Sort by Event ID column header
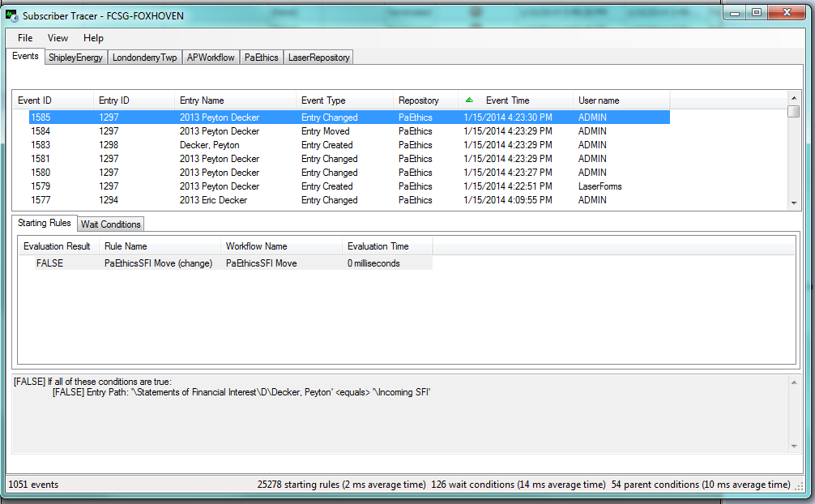 (53, 100)
